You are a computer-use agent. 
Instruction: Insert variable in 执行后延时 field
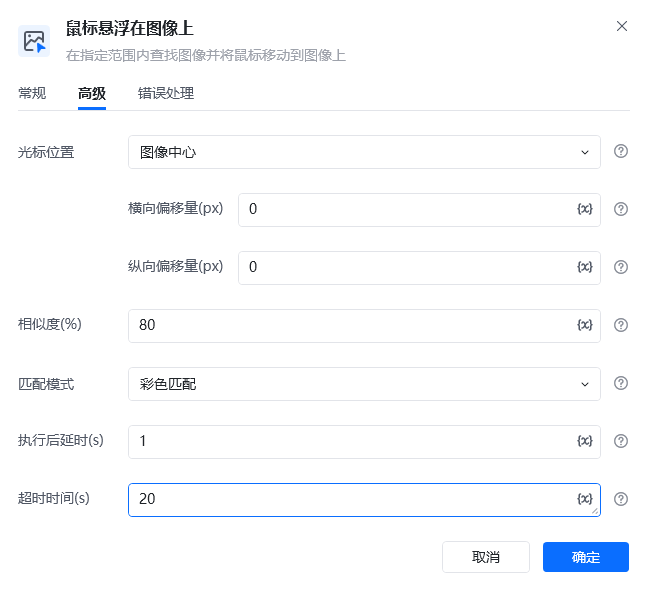584,441
